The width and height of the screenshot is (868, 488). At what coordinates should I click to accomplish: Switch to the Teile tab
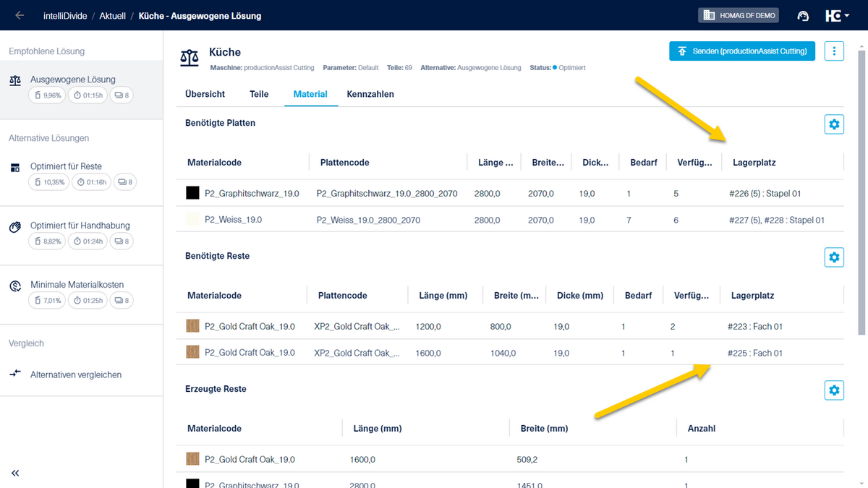(x=258, y=94)
